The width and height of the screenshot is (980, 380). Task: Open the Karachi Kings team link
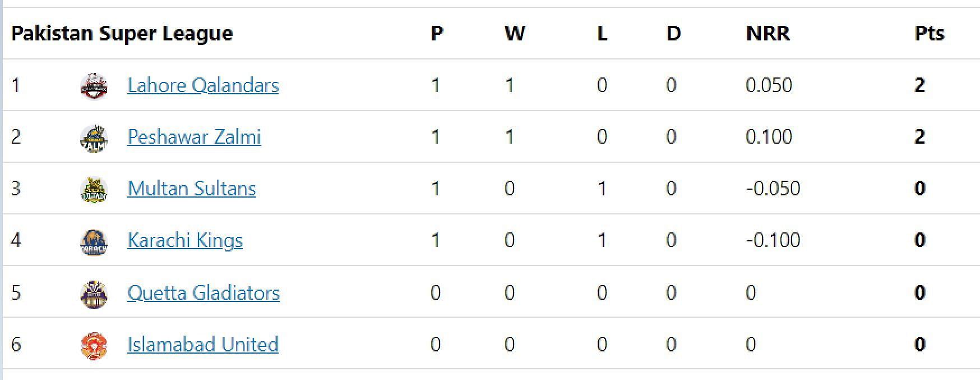(185, 240)
